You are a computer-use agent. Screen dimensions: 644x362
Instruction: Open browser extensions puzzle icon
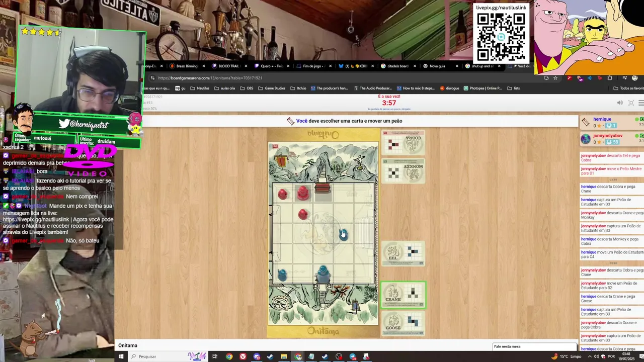click(x=610, y=78)
